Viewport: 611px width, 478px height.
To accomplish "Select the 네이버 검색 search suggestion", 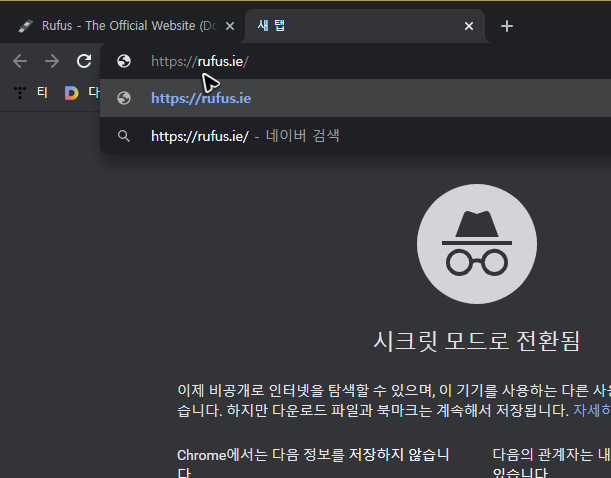I will 355,136.
